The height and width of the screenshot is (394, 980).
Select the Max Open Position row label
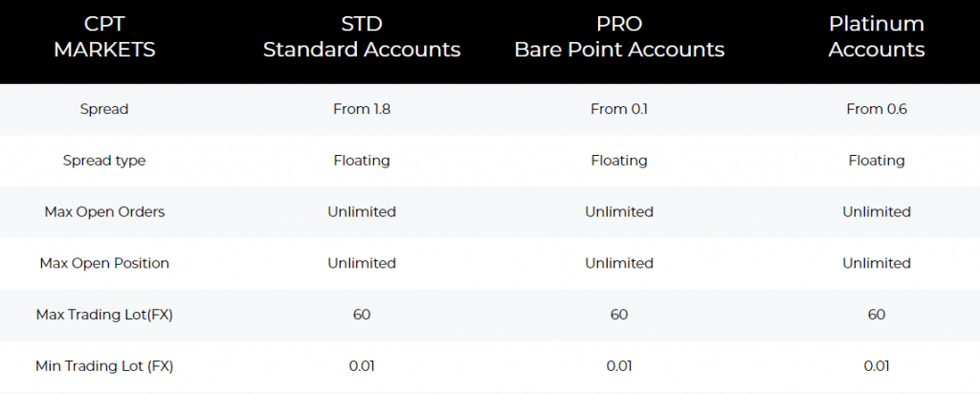click(104, 263)
